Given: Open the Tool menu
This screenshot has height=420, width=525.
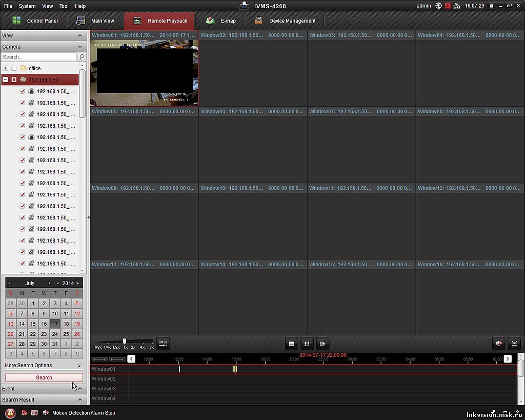Looking at the screenshot, I should [64, 6].
